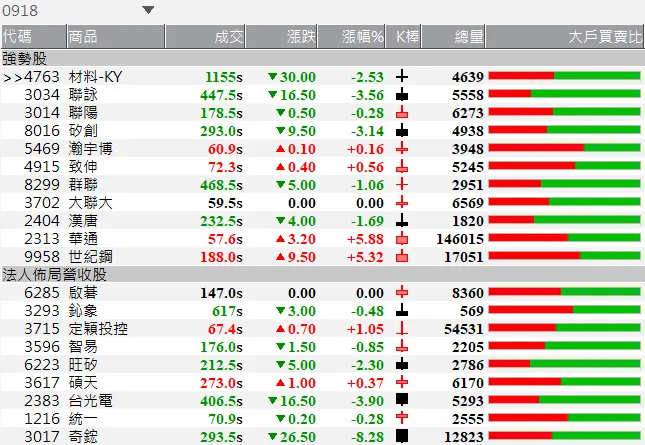Select stock name 聯陽

click(x=84, y=113)
